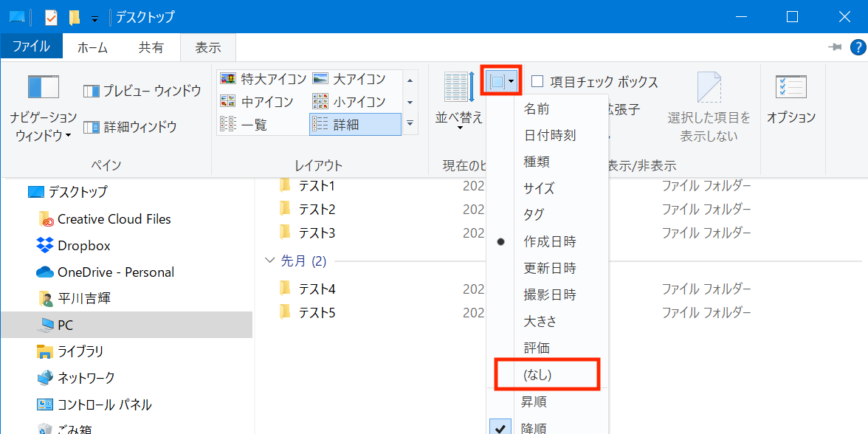
Task: Select 更新日時 as the grouping criterion
Action: click(550, 268)
